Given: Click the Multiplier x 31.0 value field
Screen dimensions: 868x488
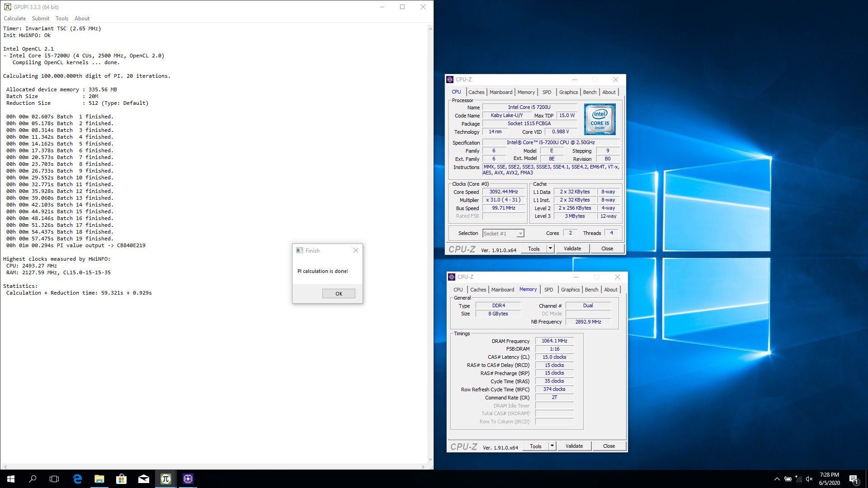Looking at the screenshot, I should pyautogui.click(x=504, y=200).
